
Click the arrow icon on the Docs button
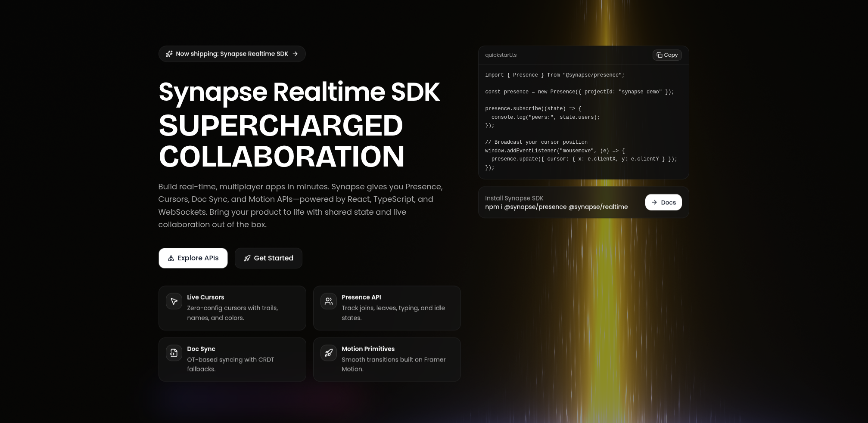click(654, 202)
